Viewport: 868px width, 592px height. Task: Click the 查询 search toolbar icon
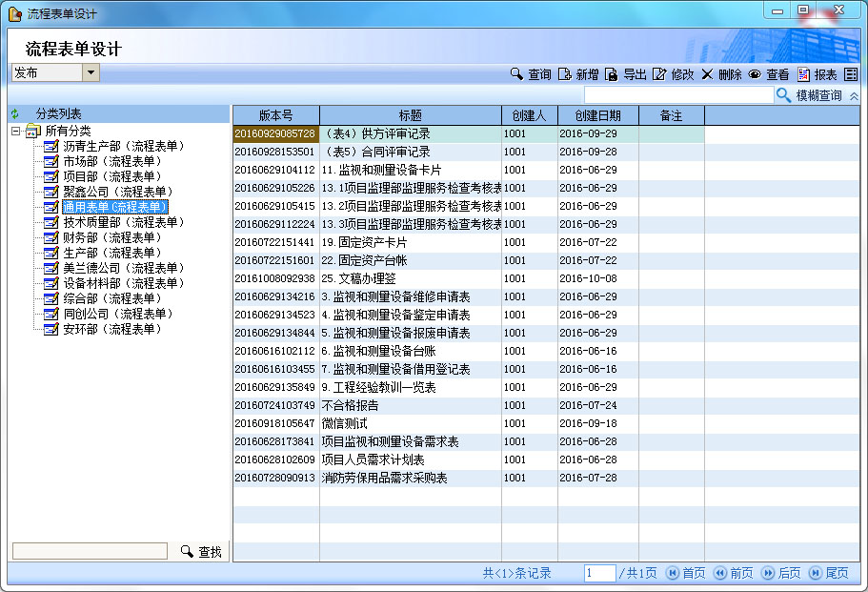click(516, 74)
